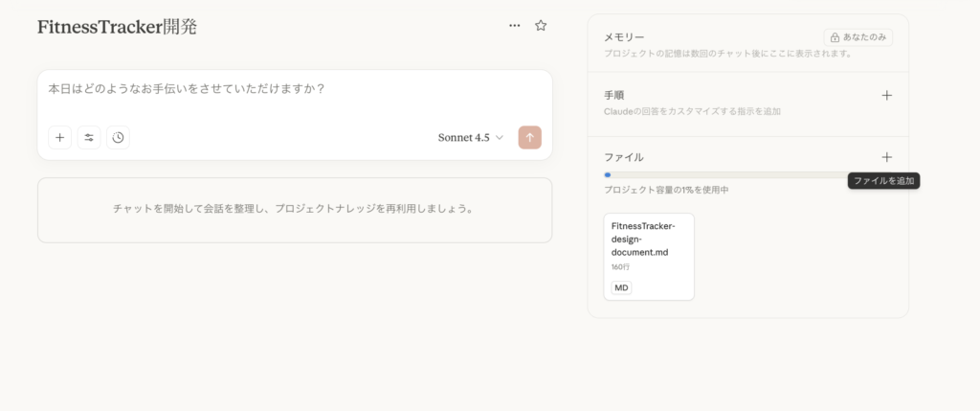Click the プロジェクト容量の1%を使用中 text
This screenshot has width=980, height=411.
[666, 190]
